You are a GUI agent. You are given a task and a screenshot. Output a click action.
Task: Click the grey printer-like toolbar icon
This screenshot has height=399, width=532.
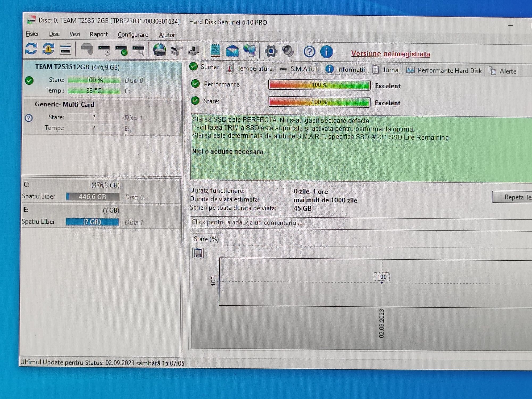(x=177, y=51)
